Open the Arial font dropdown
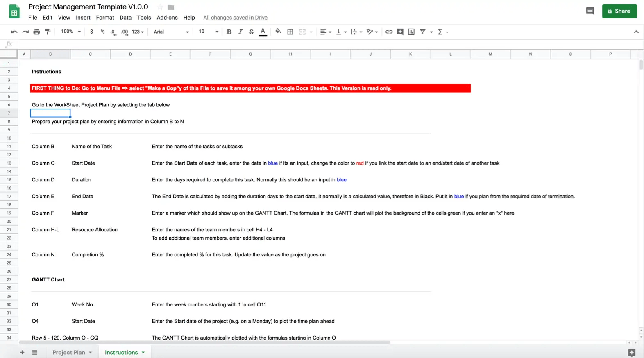Screen dimensions: 644x358 click(x=171, y=32)
